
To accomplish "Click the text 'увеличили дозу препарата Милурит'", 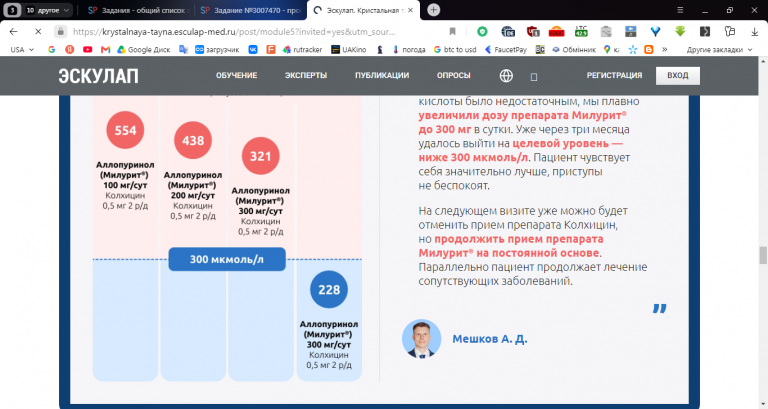I will click(x=522, y=116).
